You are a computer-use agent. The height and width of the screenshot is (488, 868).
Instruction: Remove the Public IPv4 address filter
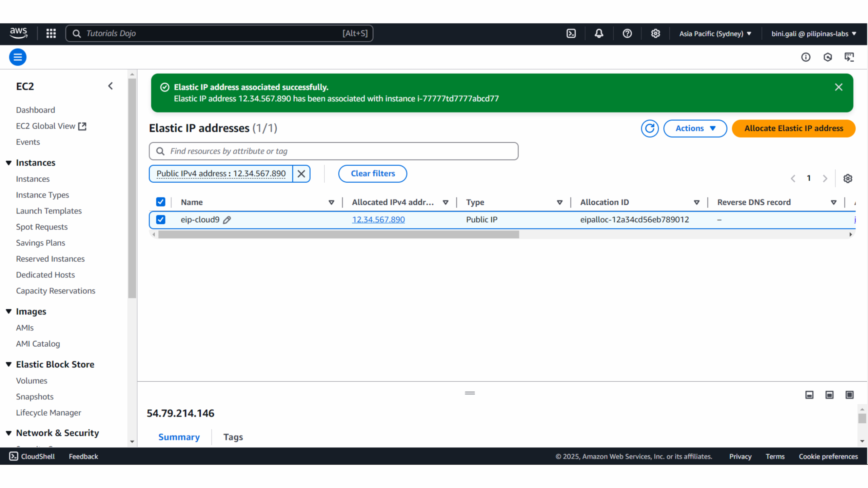click(301, 174)
